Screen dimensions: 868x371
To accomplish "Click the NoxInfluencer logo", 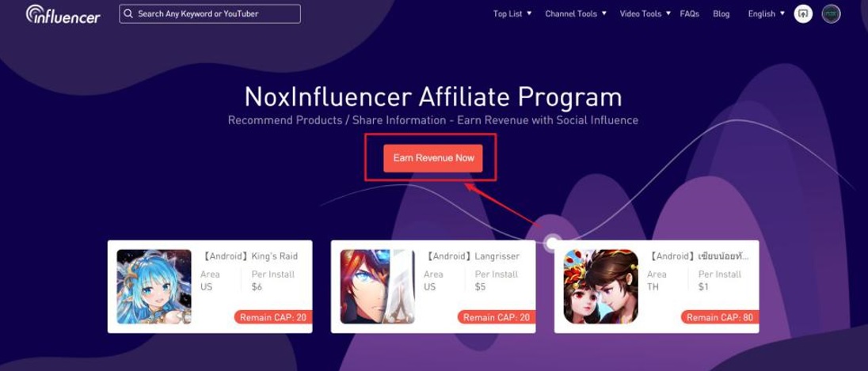I will tap(63, 14).
